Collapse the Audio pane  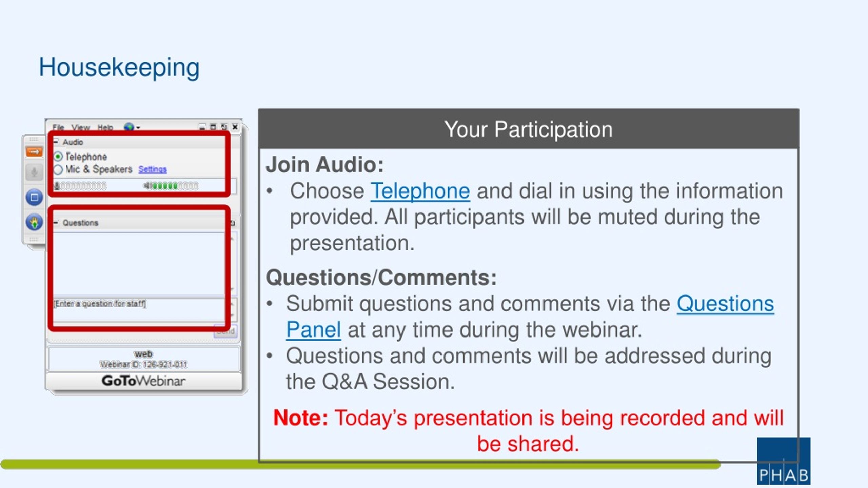click(x=56, y=142)
